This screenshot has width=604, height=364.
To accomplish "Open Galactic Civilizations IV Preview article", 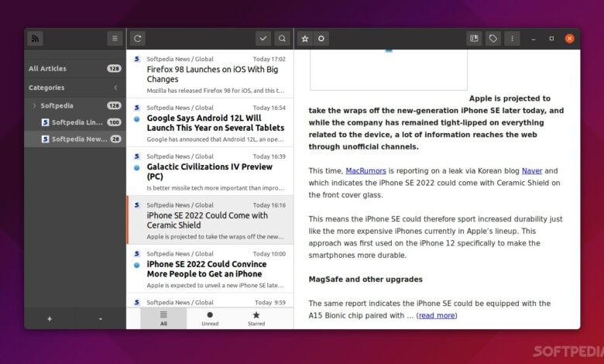I will point(210,171).
